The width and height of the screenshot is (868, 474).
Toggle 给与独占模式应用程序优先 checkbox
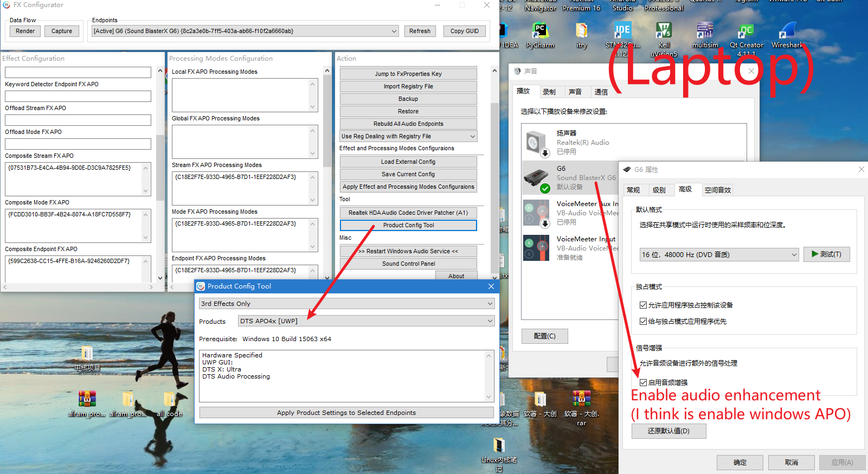coord(643,322)
